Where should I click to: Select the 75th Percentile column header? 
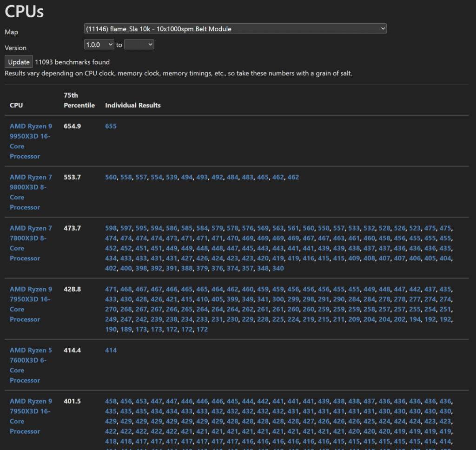click(79, 100)
